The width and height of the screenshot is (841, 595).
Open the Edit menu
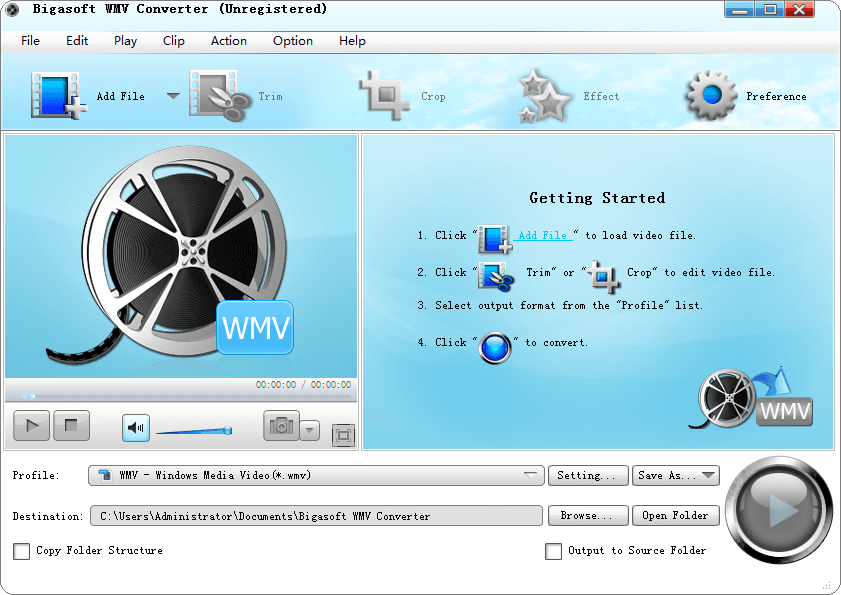(x=77, y=41)
